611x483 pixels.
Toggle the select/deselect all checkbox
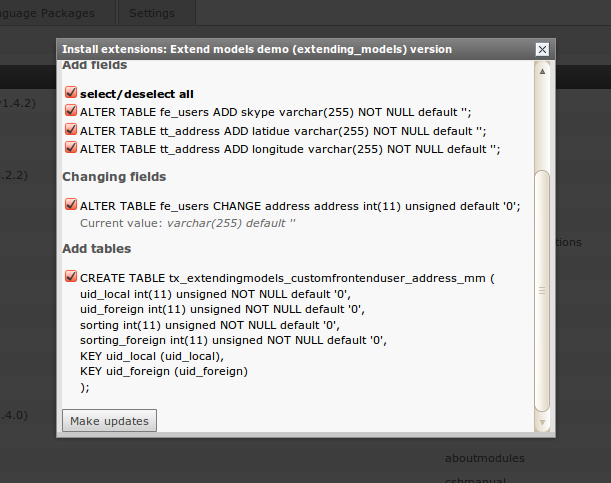71,93
